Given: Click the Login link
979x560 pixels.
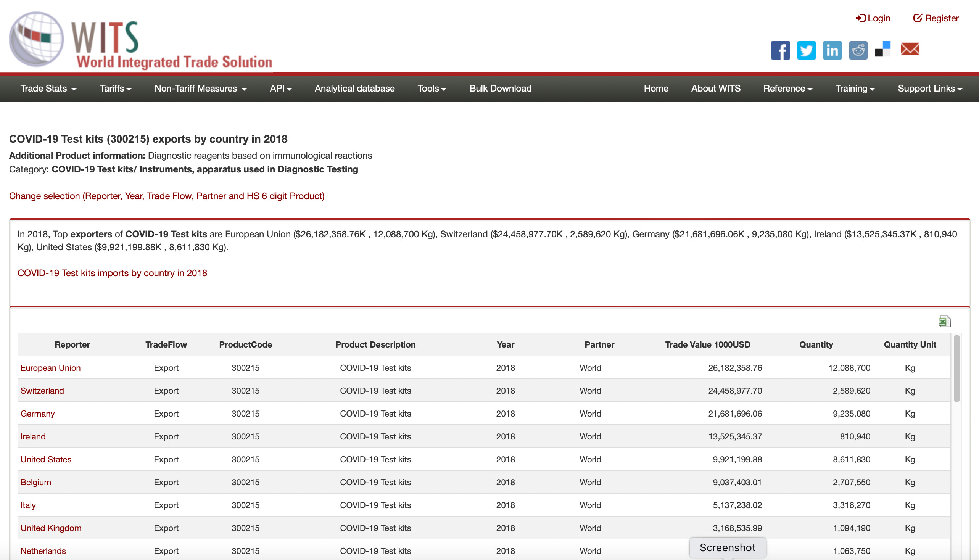Looking at the screenshot, I should coord(873,18).
